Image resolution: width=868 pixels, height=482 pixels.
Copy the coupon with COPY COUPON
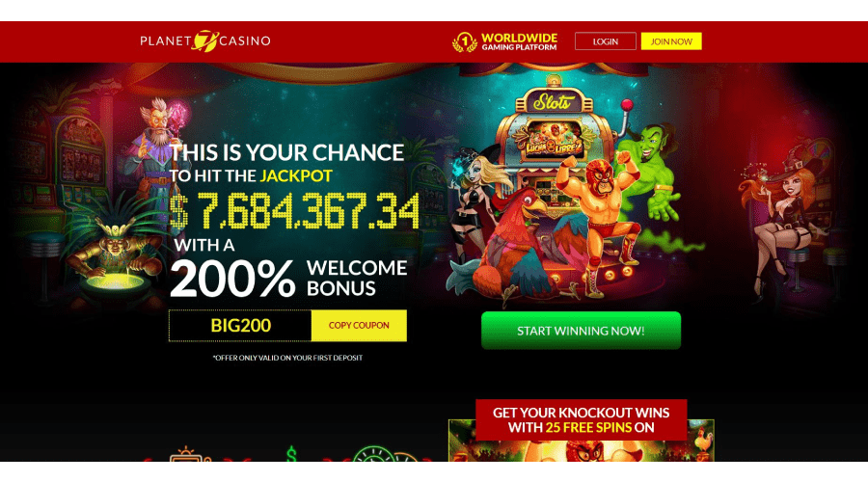click(359, 326)
